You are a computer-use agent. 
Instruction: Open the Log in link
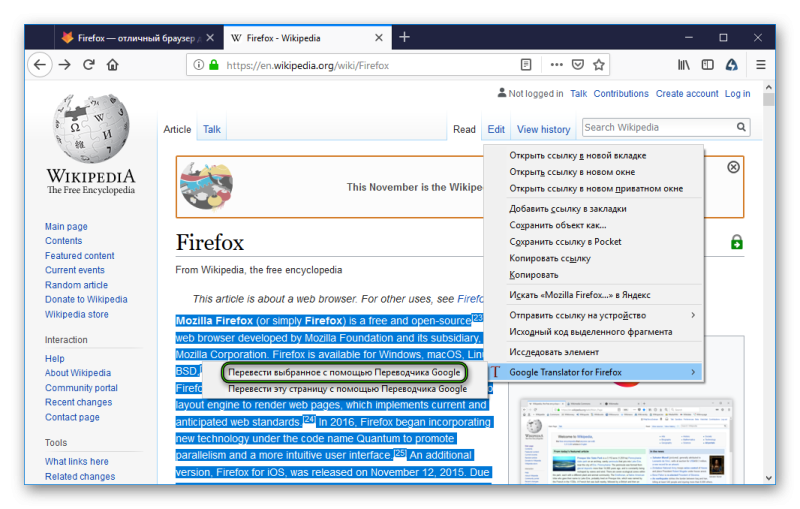737,93
